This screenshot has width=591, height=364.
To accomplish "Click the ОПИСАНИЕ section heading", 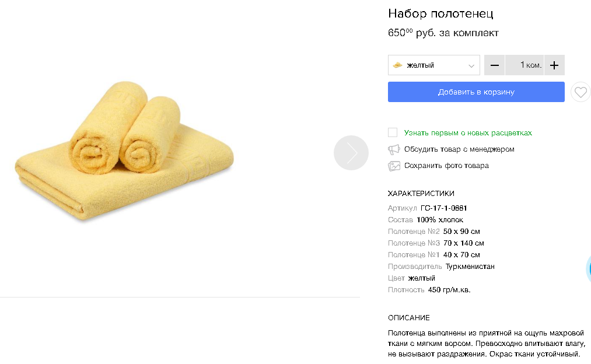I will 408,318.
